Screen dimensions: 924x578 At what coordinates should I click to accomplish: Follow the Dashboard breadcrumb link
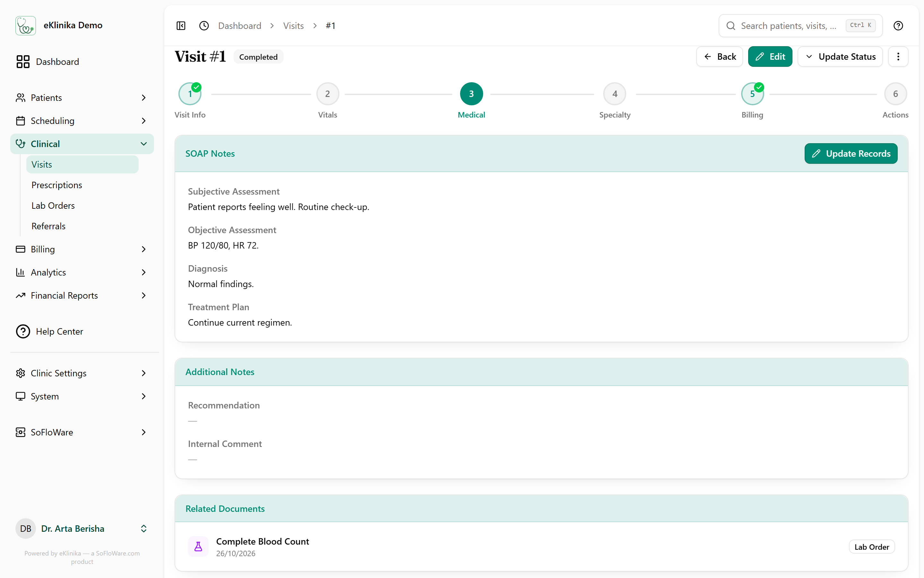pos(240,26)
